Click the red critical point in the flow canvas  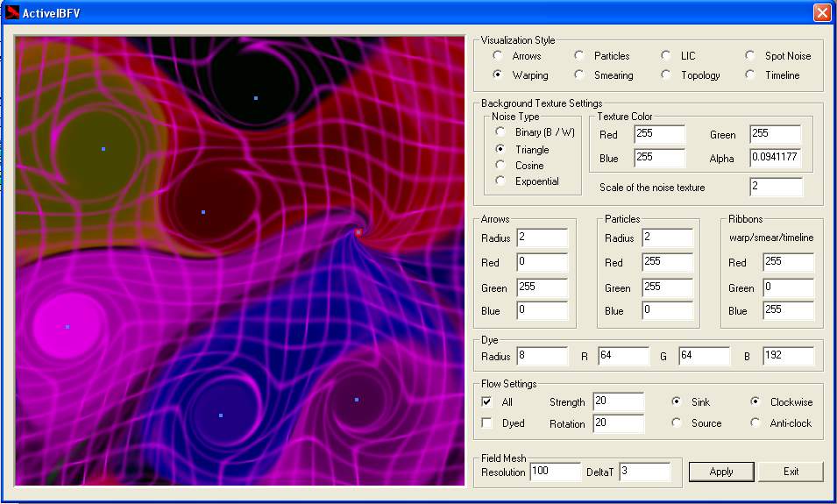click(x=358, y=232)
